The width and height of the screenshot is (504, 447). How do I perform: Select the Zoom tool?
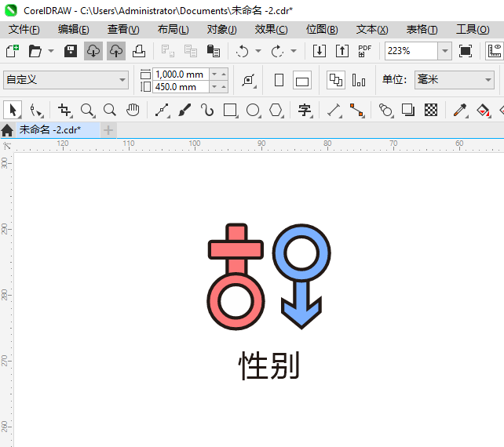pos(87,110)
